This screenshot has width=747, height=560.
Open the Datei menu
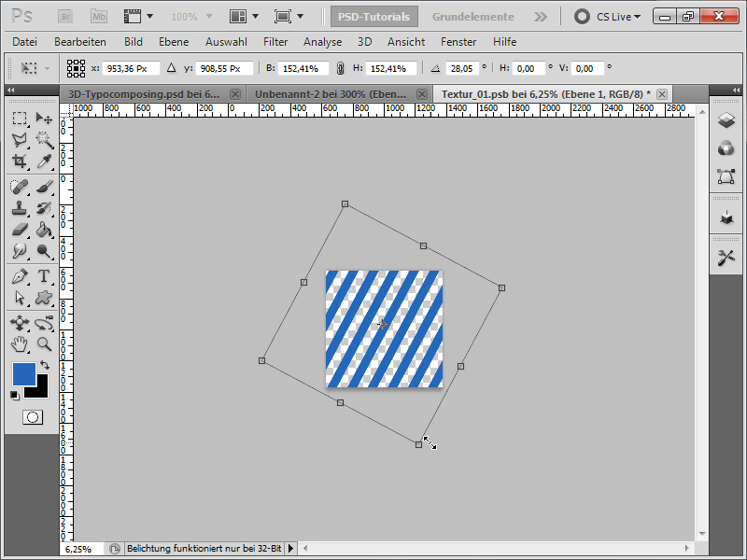coord(25,42)
